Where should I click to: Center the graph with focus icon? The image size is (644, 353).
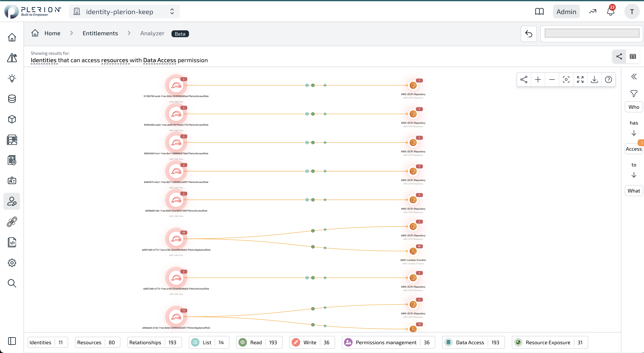tap(566, 79)
